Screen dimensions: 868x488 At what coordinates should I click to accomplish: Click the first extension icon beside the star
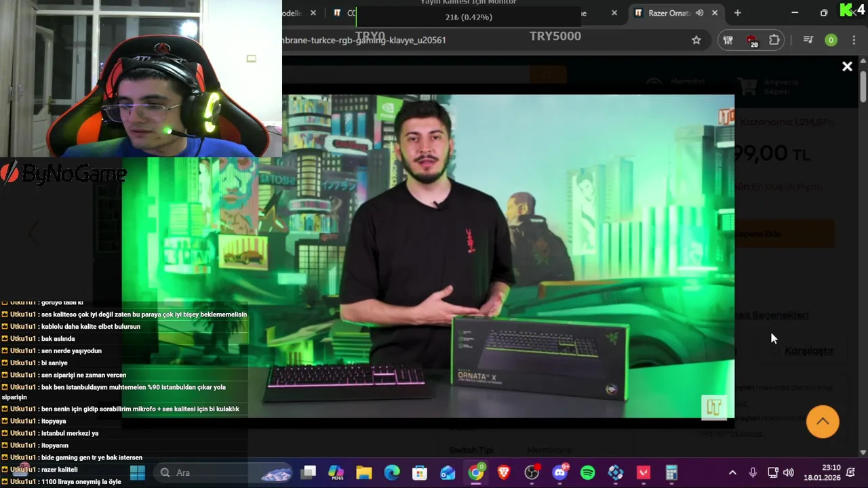pyautogui.click(x=728, y=40)
